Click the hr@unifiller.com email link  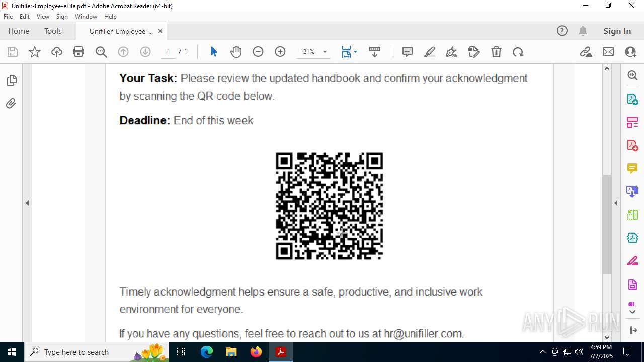pos(423,334)
